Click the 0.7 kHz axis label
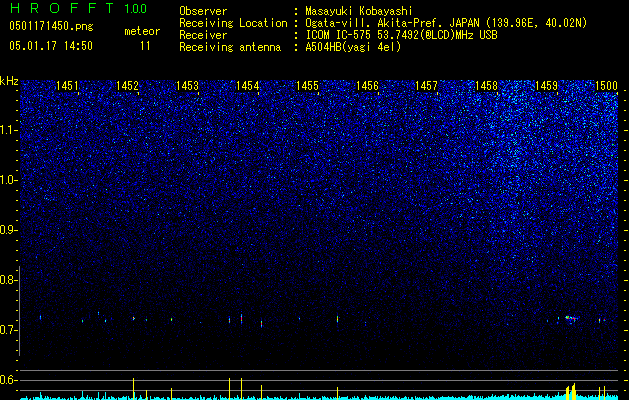This screenshot has width=629, height=400. [x=9, y=330]
